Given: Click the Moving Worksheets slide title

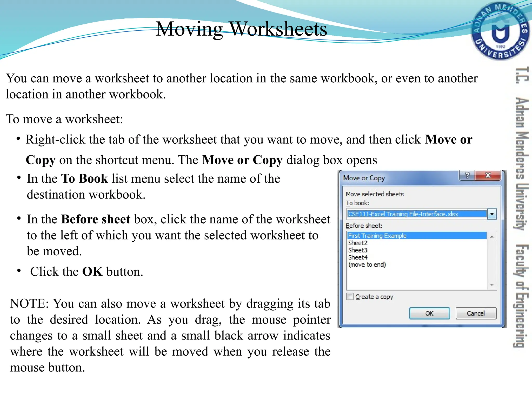Looking at the screenshot, I should (x=241, y=29).
